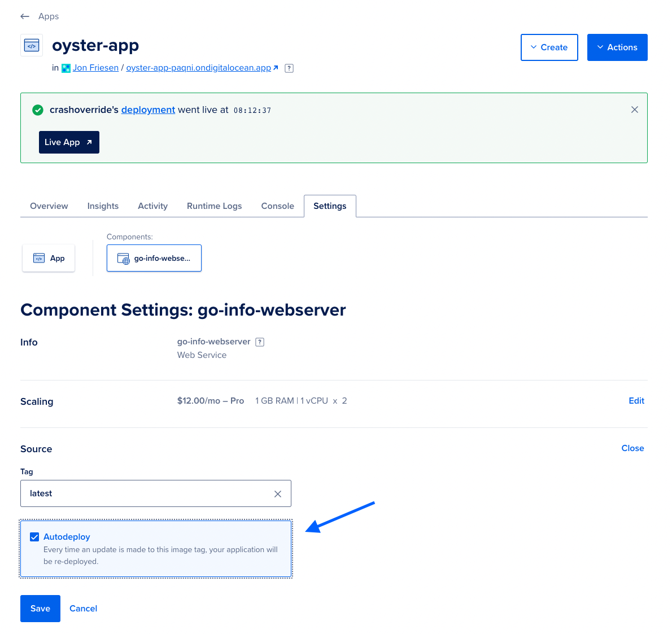672x634 pixels.
Task: Save the component source settings
Action: click(x=40, y=609)
